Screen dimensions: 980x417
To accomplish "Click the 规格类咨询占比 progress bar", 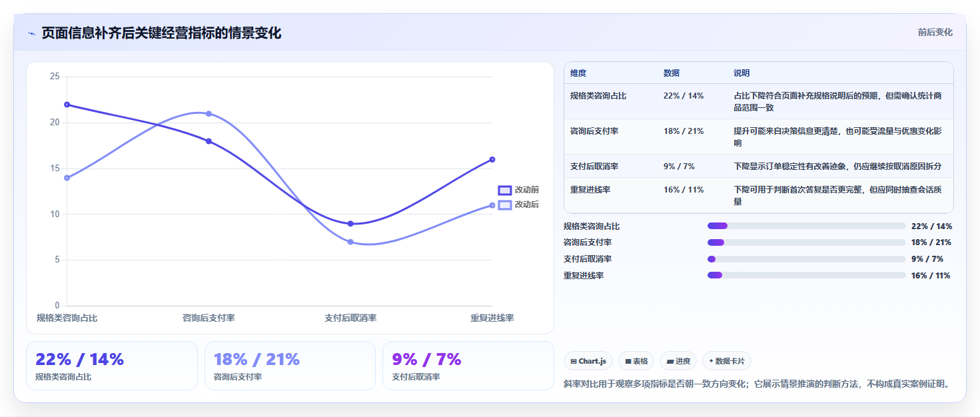I will click(806, 226).
